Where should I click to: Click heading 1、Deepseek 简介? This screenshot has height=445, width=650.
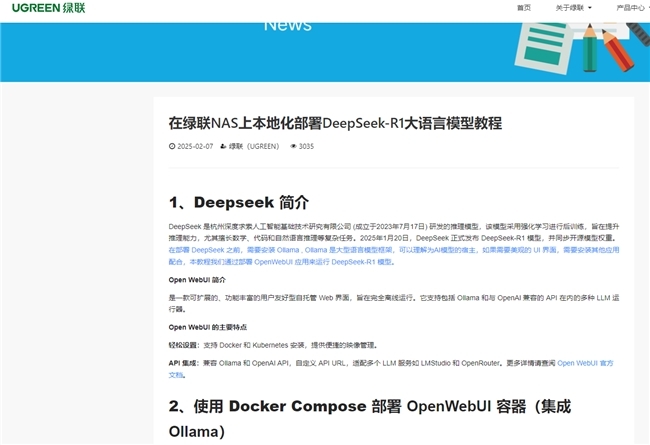239,202
